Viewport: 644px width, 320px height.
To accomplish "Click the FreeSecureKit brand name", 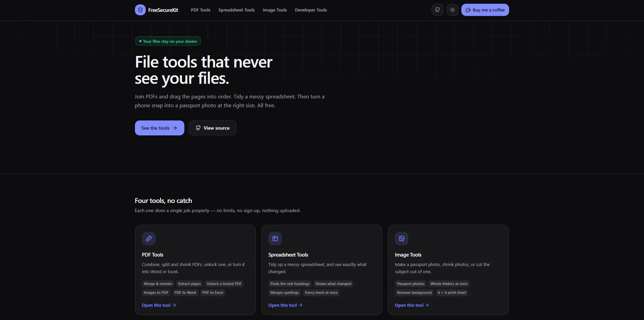I will click(163, 10).
